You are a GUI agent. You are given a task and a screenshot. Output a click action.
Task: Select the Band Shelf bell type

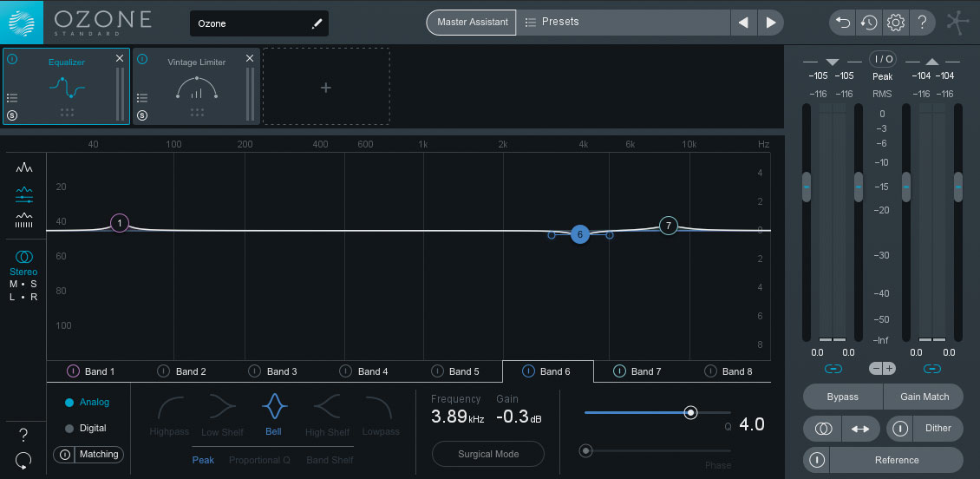click(x=330, y=460)
